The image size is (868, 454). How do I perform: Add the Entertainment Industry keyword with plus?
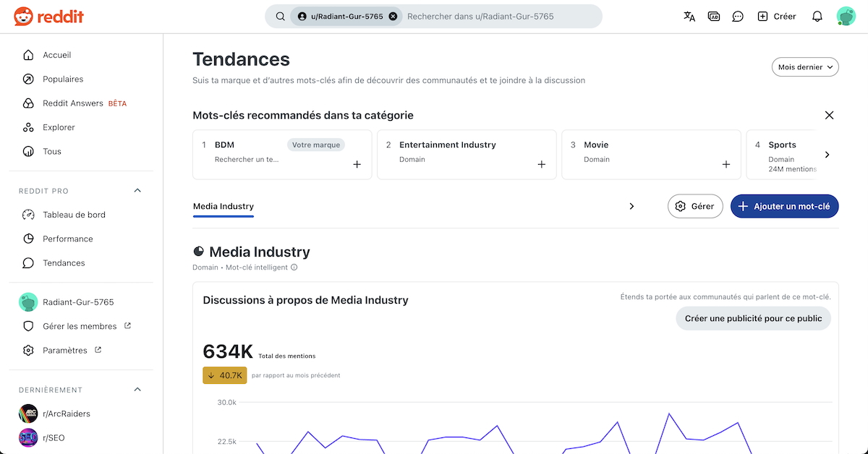(x=541, y=165)
